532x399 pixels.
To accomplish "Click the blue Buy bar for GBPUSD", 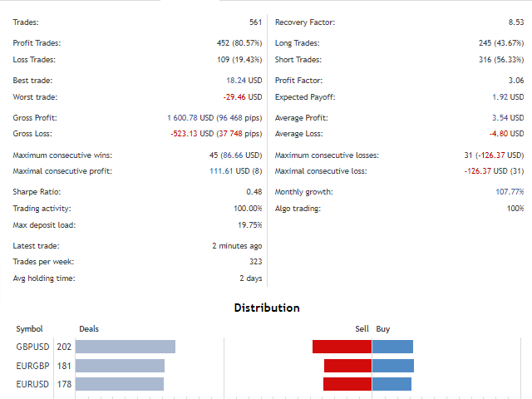I will [392, 347].
